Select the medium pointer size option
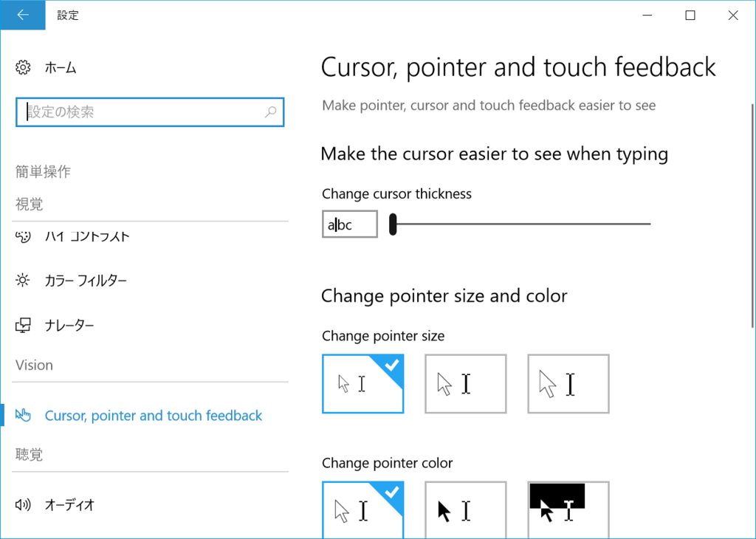 (465, 384)
